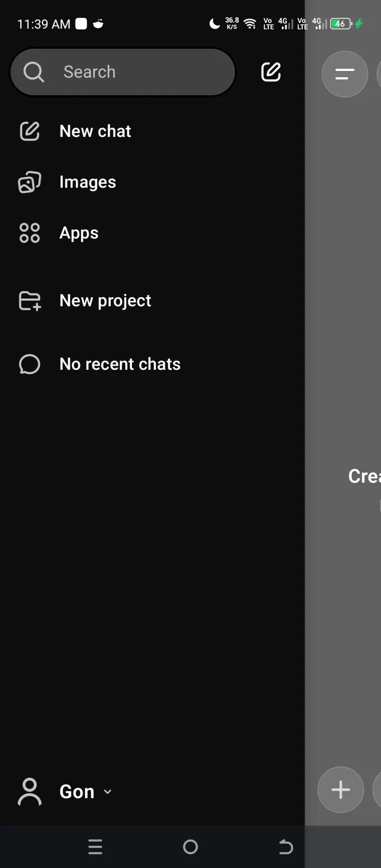Screen dimensions: 381x868
Task: Tap the chat bubble icon by No recent chats
Action: 29,364
